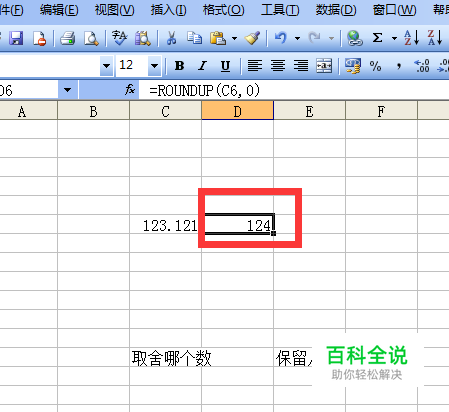The width and height of the screenshot is (449, 412).
Task: Expand the Paste options arrow
Action: tap(234, 38)
